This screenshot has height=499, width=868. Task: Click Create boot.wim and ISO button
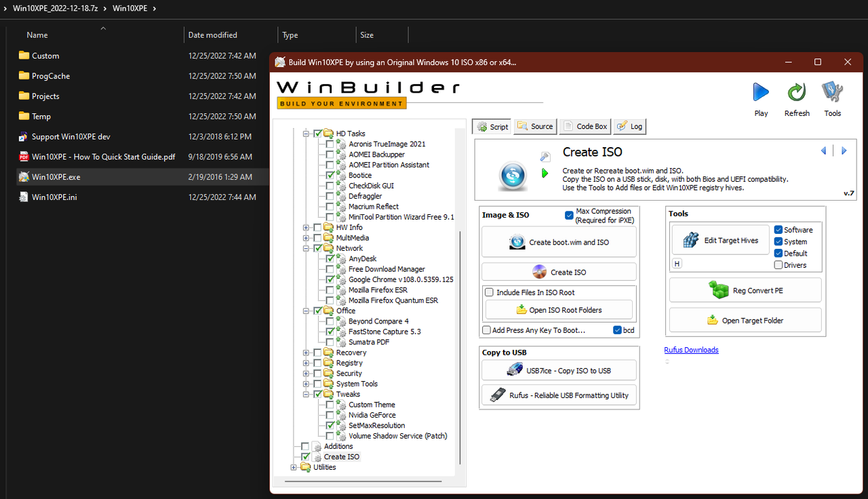click(x=559, y=242)
